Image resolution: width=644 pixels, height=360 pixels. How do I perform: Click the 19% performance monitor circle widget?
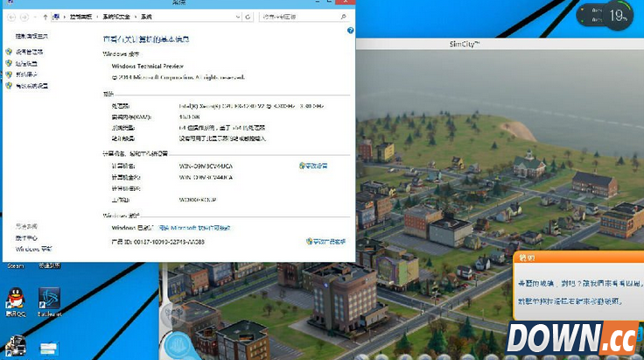pyautogui.click(x=619, y=16)
